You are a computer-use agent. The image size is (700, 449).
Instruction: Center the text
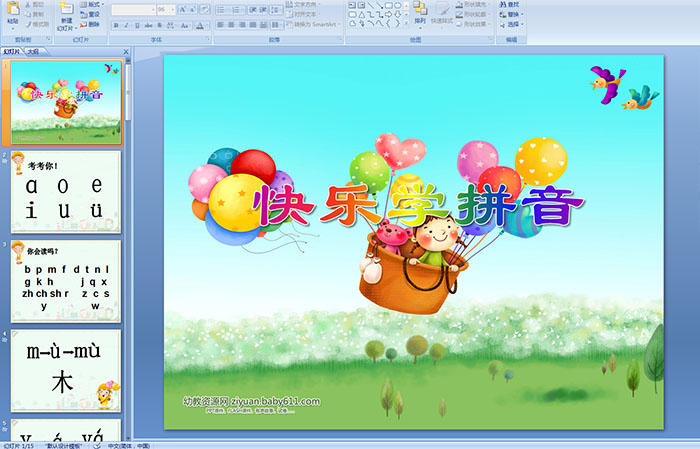[231, 25]
